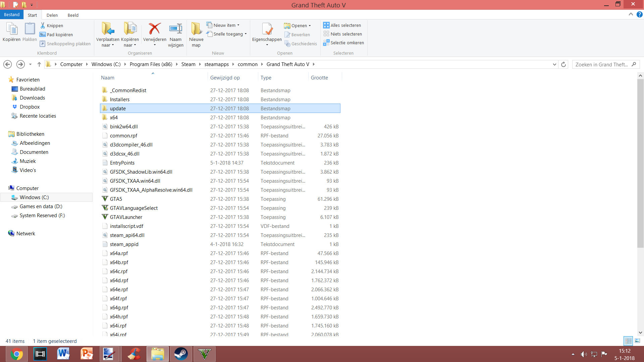Switch to the Delen tab

click(52, 15)
